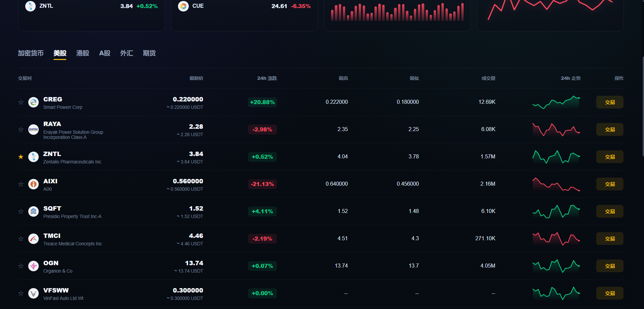View the VFSWW 24h trend sparkline

556,293
